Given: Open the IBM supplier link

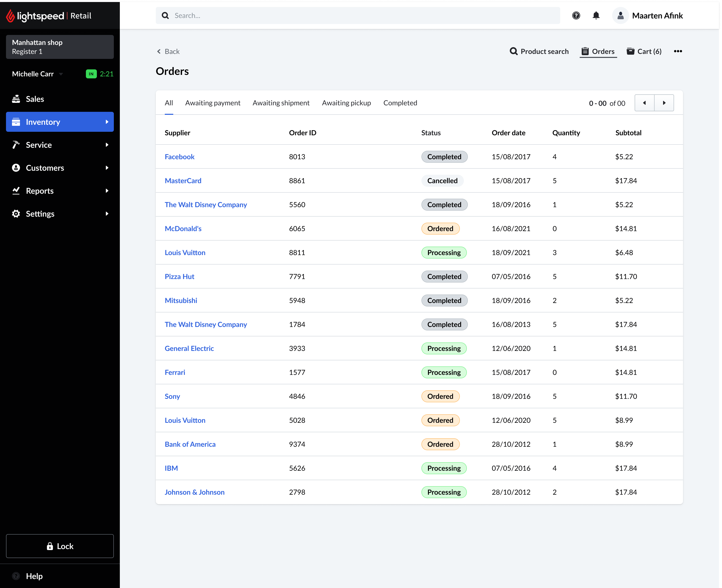Looking at the screenshot, I should [x=171, y=468].
